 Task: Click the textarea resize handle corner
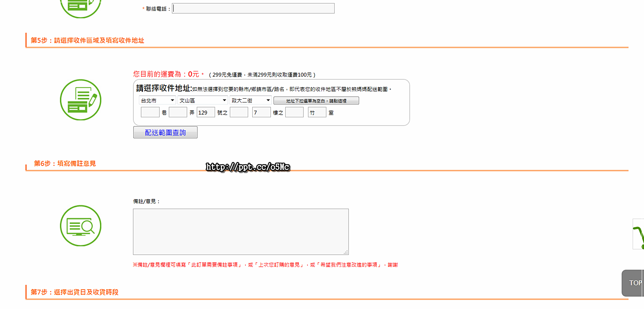(346, 252)
